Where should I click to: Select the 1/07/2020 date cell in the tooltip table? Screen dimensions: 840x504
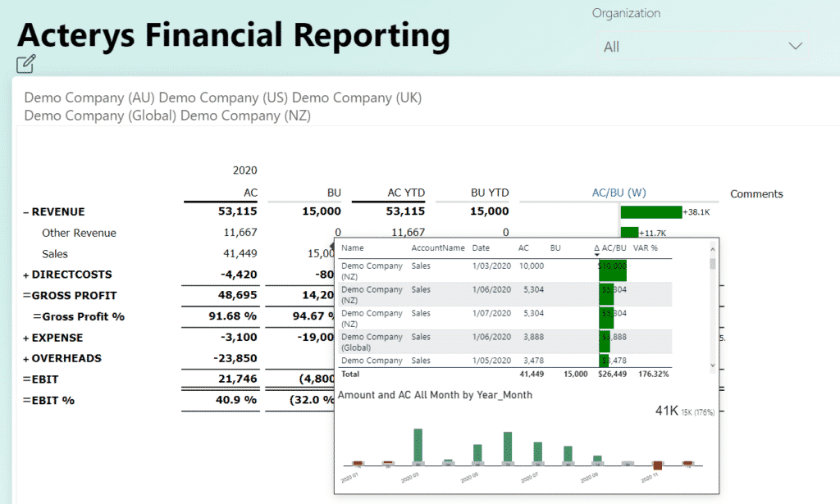tap(491, 313)
